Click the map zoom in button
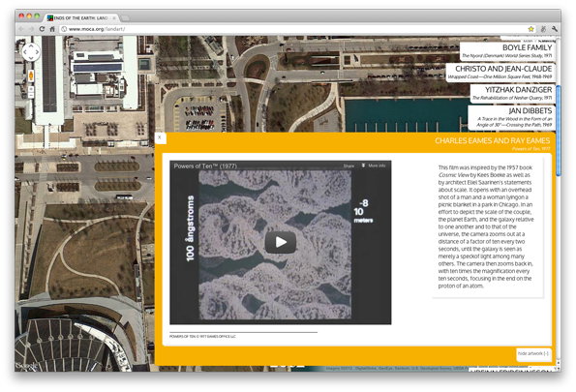Image resolution: width=576 pixels, height=392 pixels. 31,88
